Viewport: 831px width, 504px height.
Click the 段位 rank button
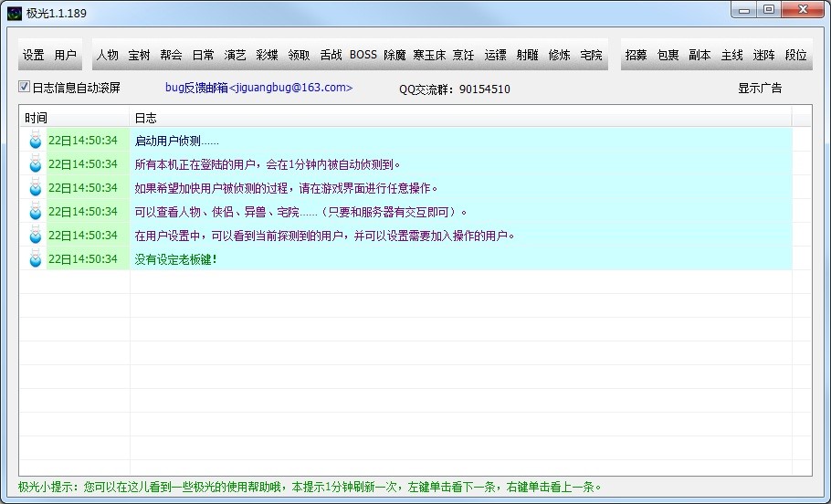point(796,55)
